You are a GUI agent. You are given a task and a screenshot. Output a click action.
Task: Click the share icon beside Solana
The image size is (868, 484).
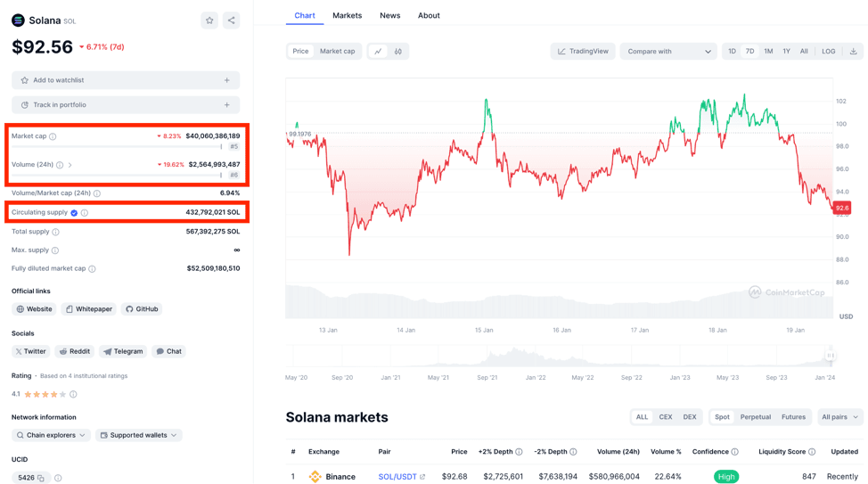pos(231,21)
